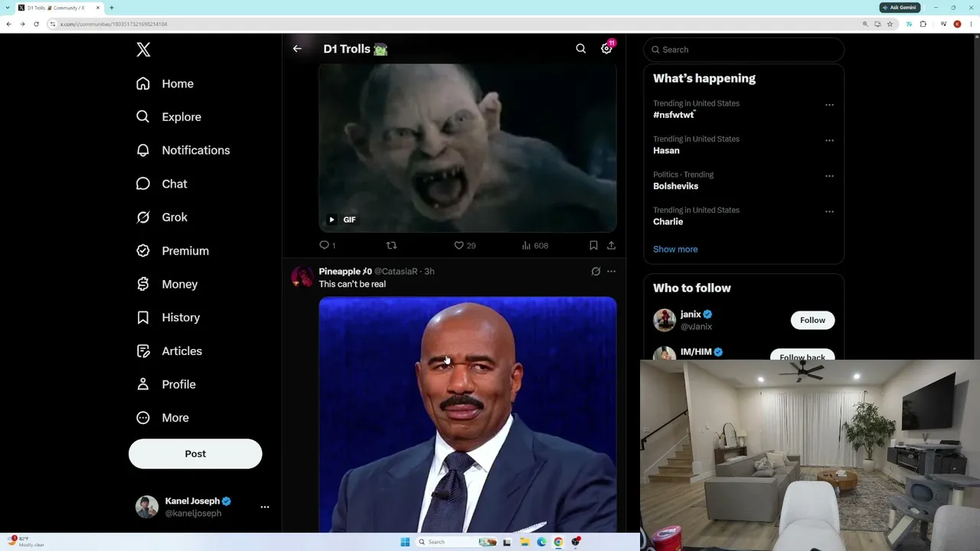Click the Grok icon on Pineapple's post
Image resolution: width=980 pixels, height=551 pixels.
pos(596,272)
